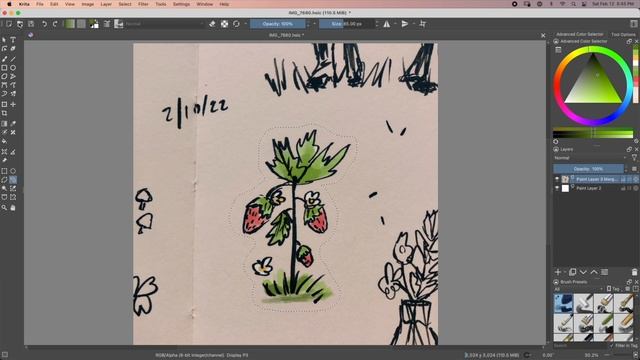Click the Undo arrow in toolbar

(x=44, y=24)
